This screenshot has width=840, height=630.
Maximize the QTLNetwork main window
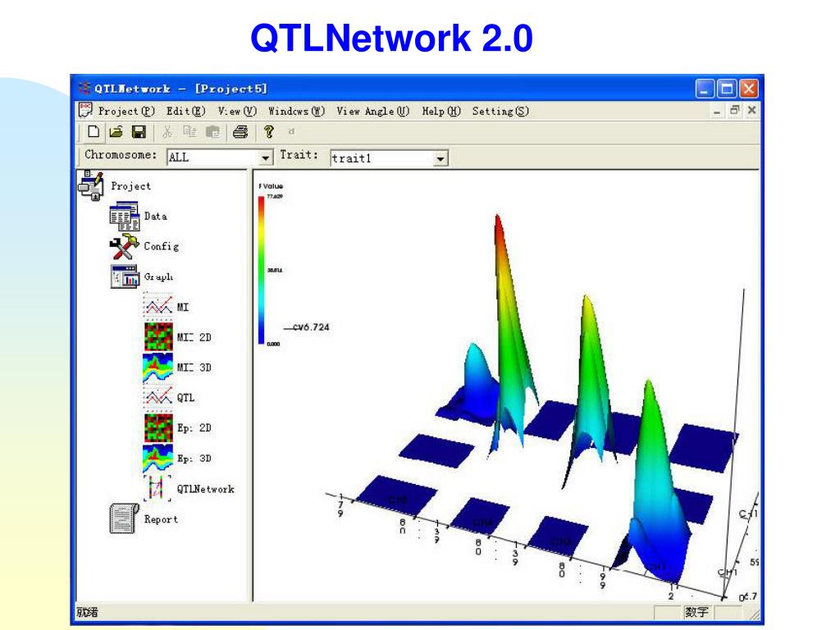(727, 89)
